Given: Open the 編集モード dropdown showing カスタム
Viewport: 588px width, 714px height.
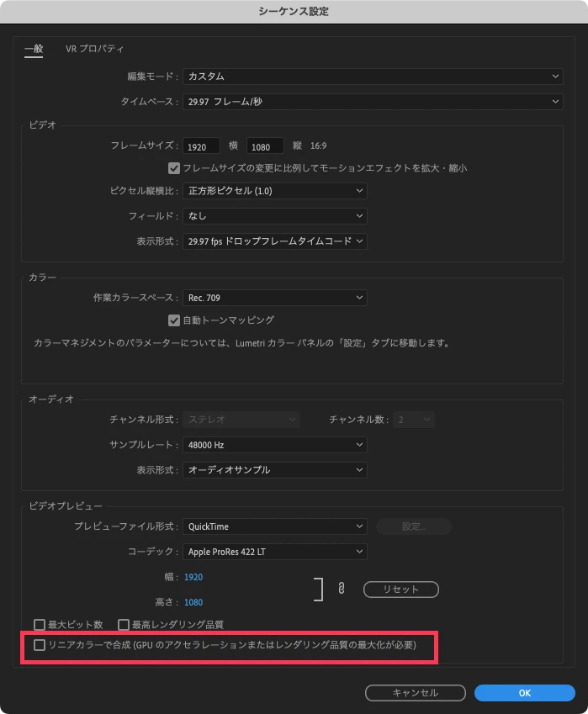Looking at the screenshot, I should point(373,77).
